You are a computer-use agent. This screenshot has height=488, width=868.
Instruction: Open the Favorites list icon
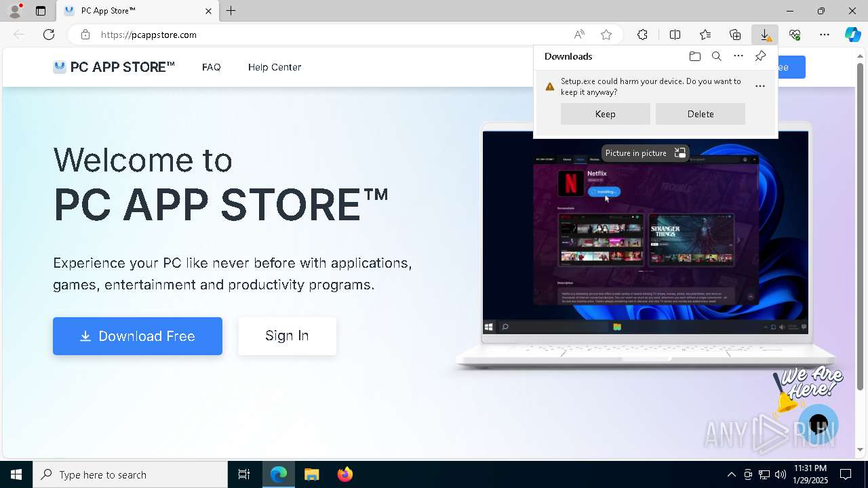(705, 35)
